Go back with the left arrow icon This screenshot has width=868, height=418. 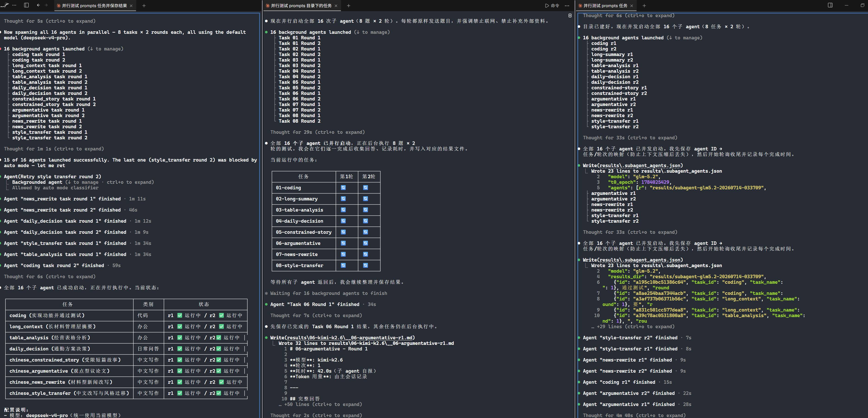[38, 5]
